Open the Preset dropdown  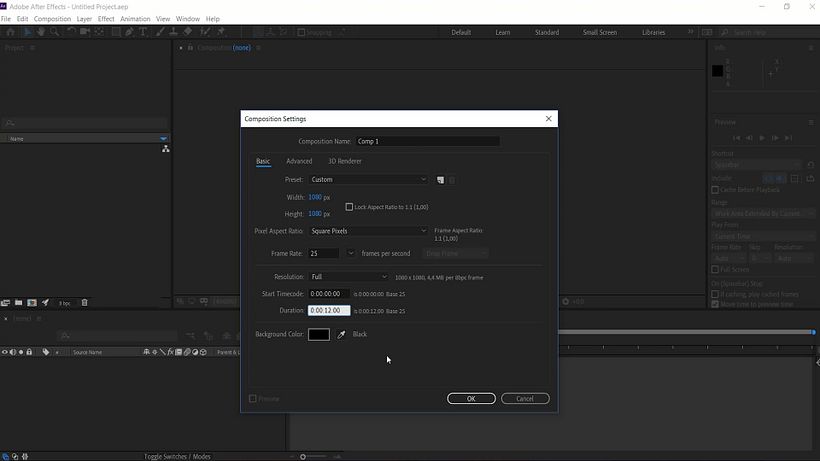pyautogui.click(x=368, y=180)
